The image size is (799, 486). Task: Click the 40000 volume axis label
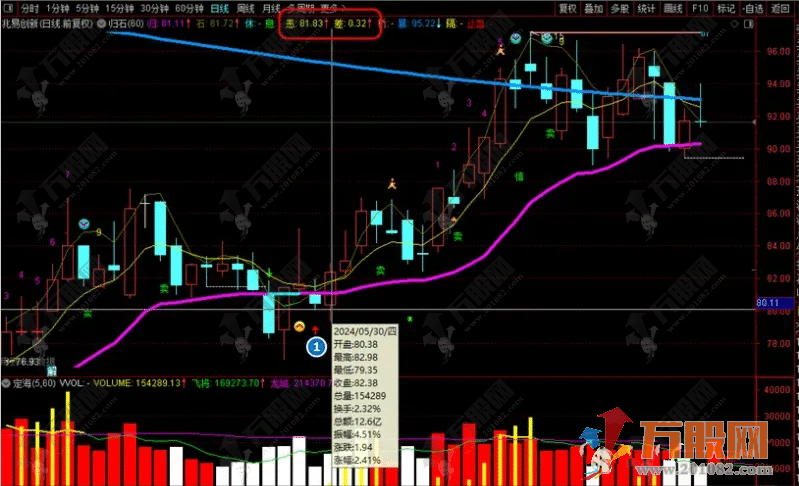point(778,390)
